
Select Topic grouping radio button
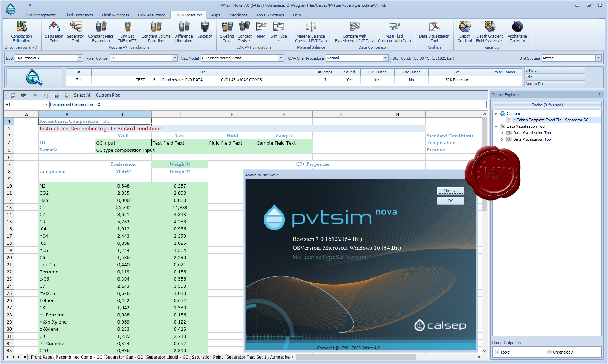coord(497,352)
